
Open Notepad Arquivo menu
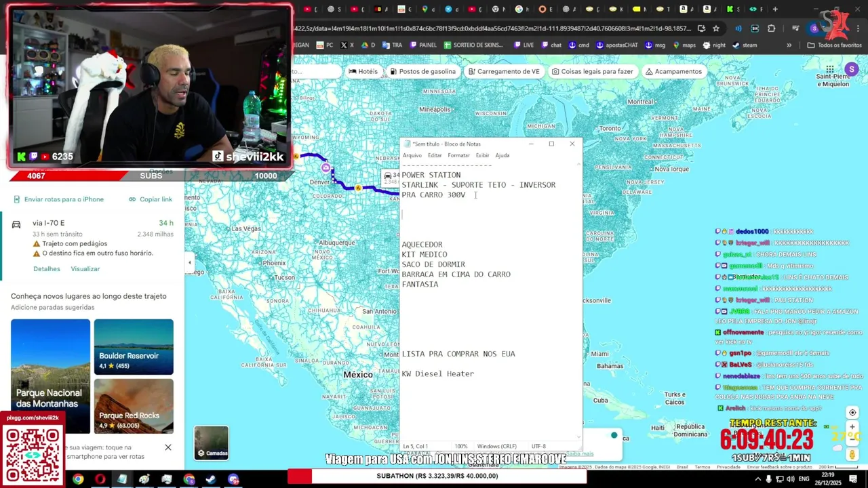pos(412,155)
